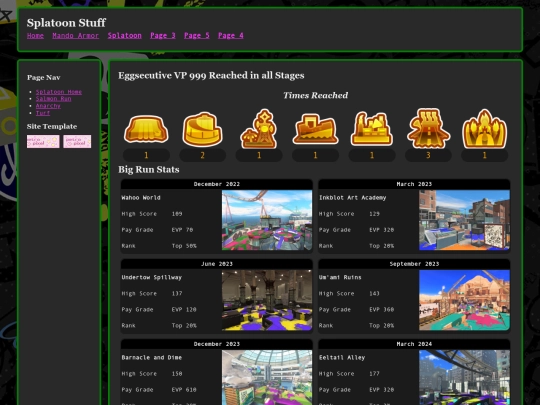
Task: Open the Page 5 link
Action: click(196, 35)
